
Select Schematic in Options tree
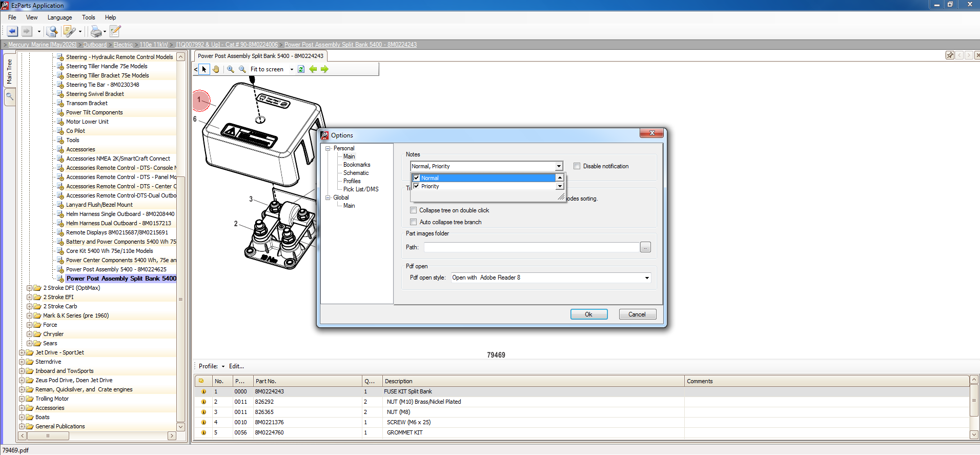356,173
